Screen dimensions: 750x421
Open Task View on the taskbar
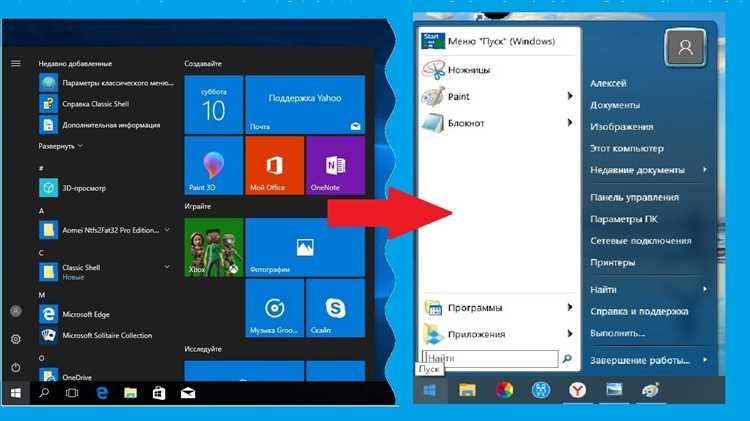(x=72, y=393)
